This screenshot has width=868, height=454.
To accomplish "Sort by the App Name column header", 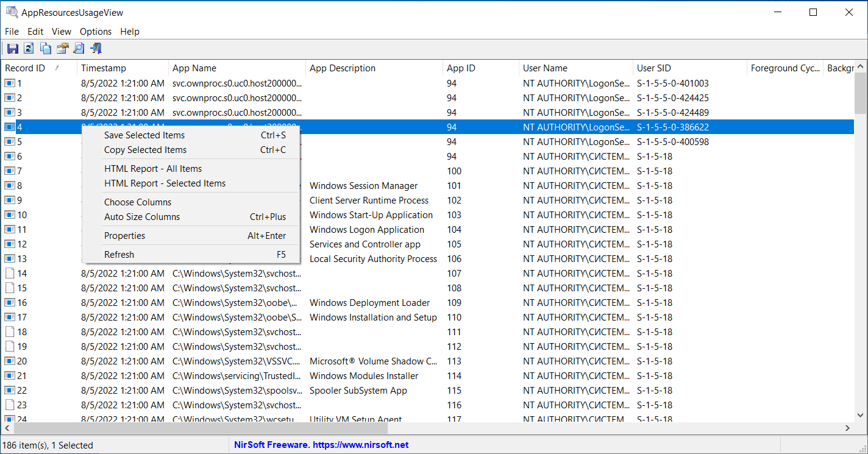I will (x=237, y=68).
